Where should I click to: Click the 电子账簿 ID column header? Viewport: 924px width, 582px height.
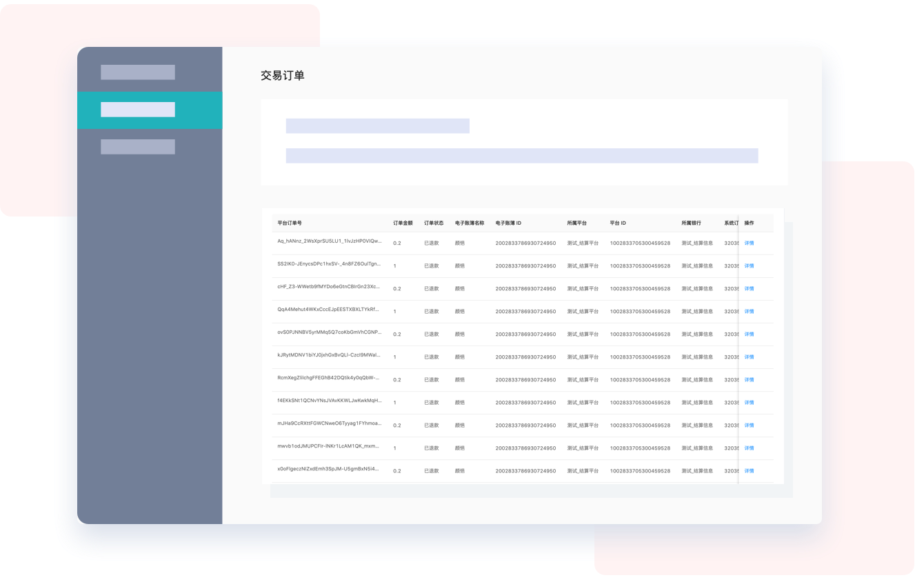pos(508,223)
